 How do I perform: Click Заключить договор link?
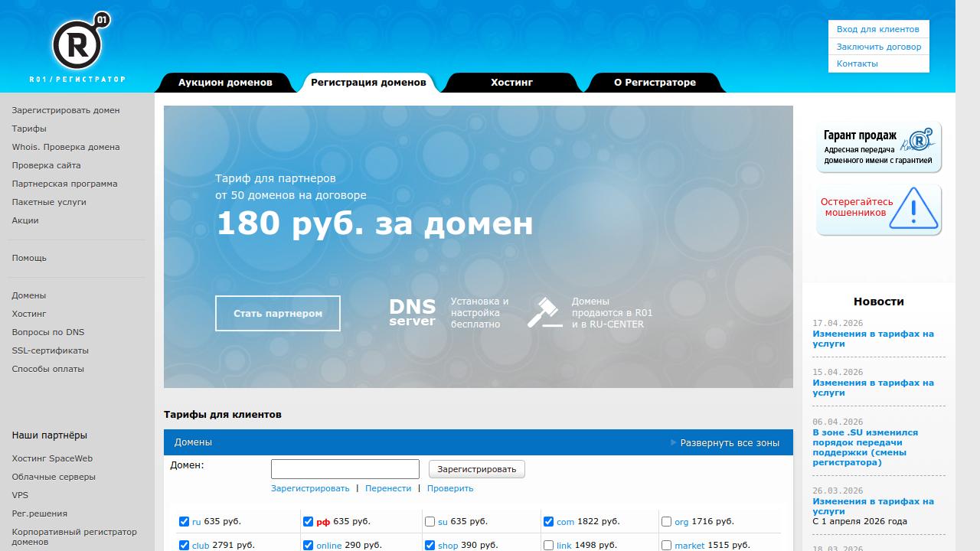(879, 47)
